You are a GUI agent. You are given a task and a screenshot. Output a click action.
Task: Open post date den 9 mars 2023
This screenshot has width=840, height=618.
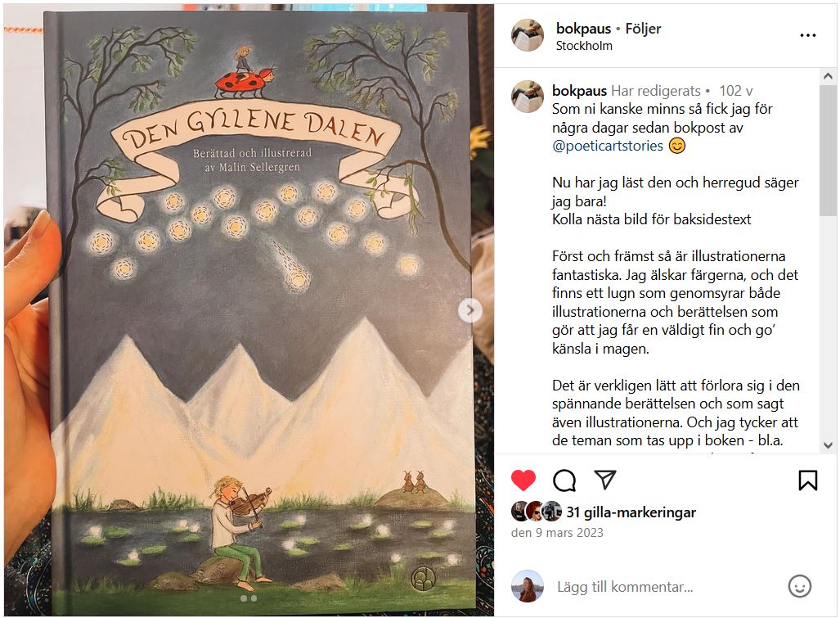[557, 533]
